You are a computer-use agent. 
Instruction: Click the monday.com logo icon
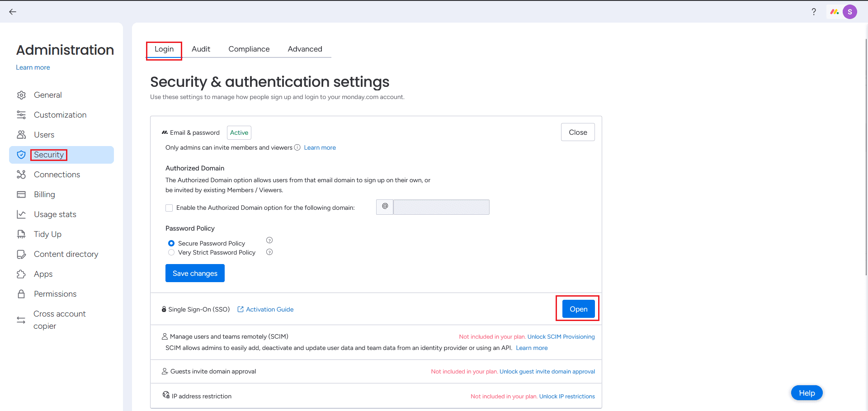tap(834, 12)
